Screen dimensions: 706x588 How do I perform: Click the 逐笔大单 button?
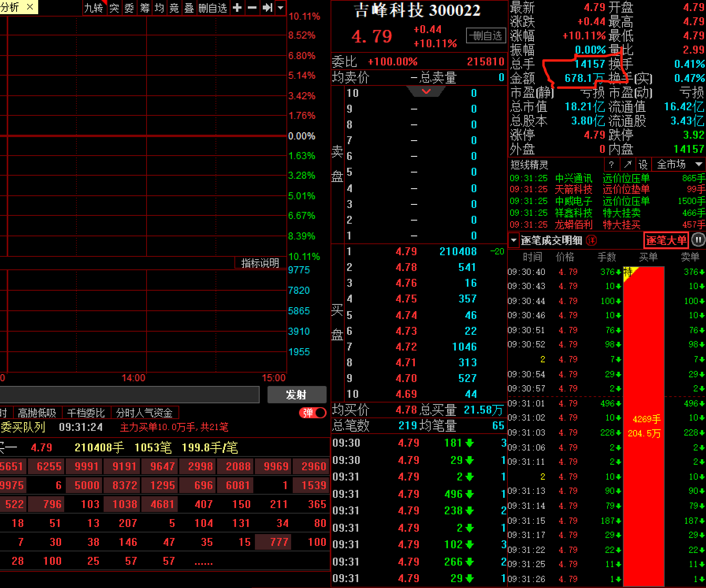(x=666, y=240)
